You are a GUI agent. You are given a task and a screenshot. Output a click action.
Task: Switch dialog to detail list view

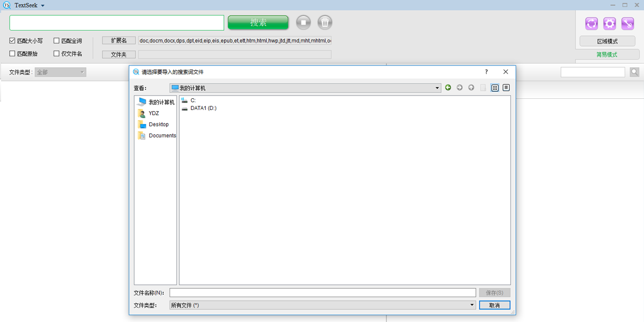(506, 87)
